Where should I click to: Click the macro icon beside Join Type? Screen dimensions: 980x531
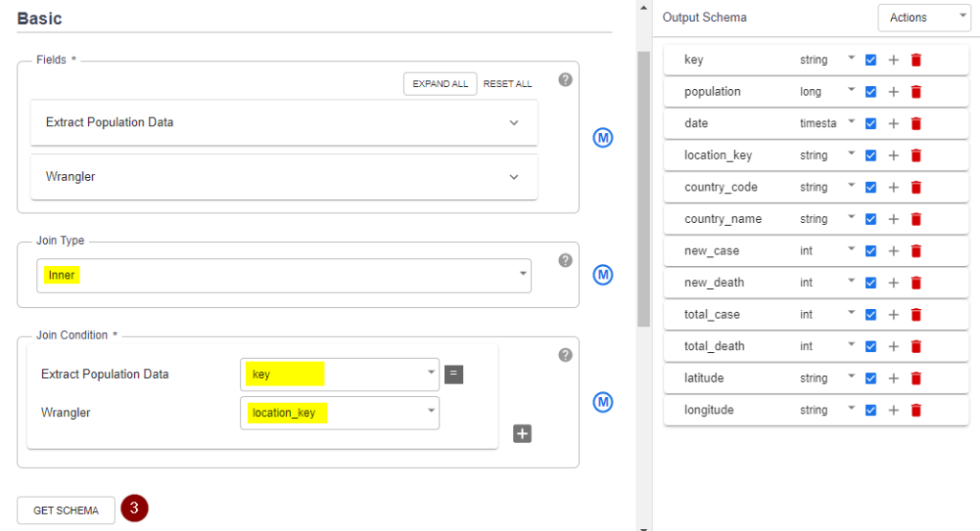[x=603, y=276]
